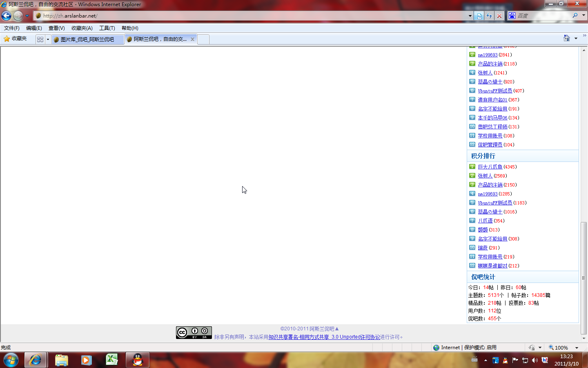This screenshot has width=588, height=368.
Task: Open the 工具(T) menu
Action: click(107, 28)
